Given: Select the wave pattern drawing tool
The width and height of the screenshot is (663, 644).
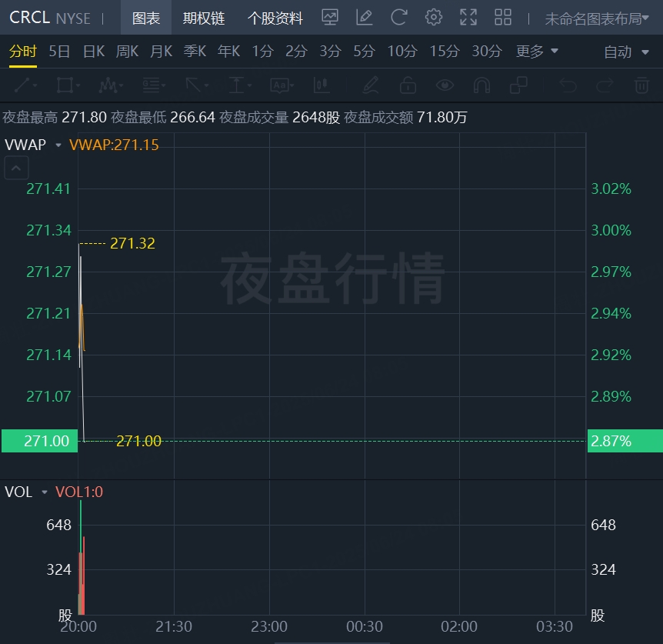Looking at the screenshot, I should [x=111, y=85].
